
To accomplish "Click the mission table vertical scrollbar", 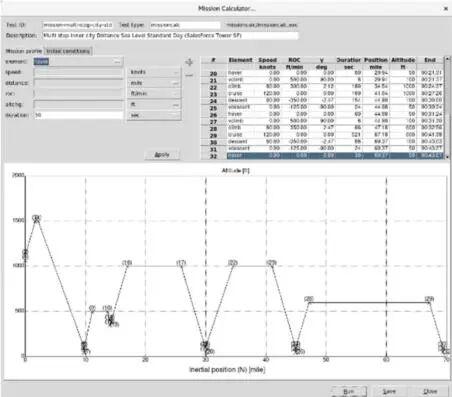I will click(447, 108).
